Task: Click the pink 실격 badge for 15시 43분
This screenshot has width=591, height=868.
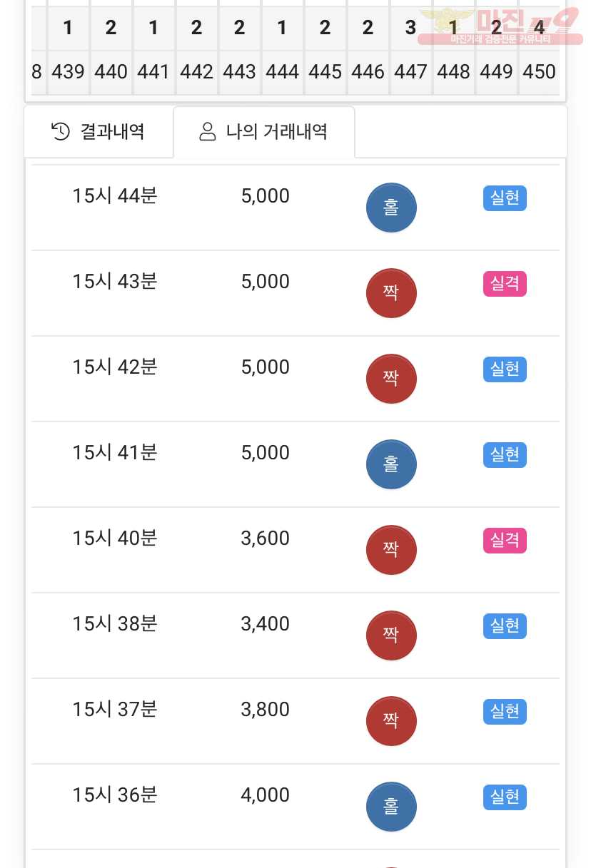Action: tap(505, 284)
